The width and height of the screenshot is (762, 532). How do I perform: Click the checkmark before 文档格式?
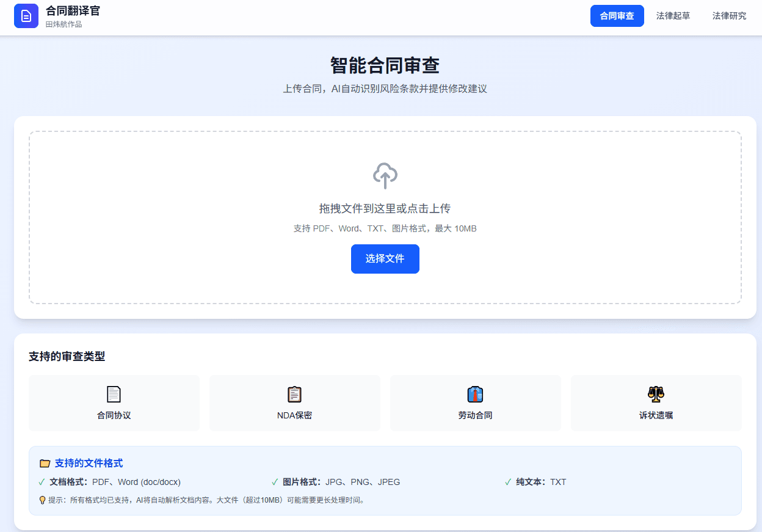(x=42, y=482)
